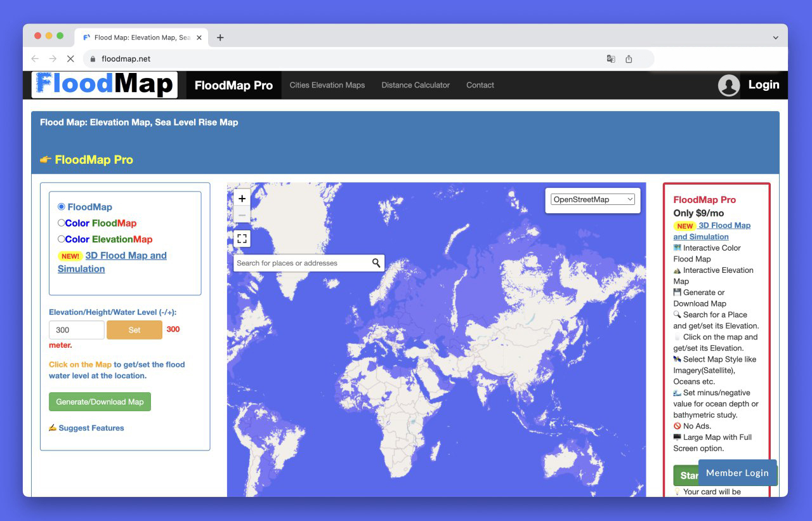The width and height of the screenshot is (812, 521).
Task: Click the FloodMap logo
Action: pos(105,85)
